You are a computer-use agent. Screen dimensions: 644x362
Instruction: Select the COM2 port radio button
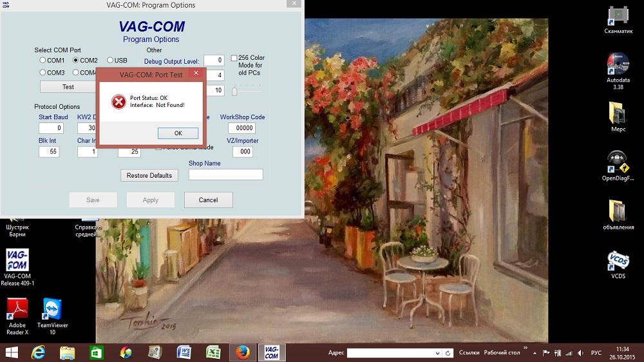coord(75,60)
